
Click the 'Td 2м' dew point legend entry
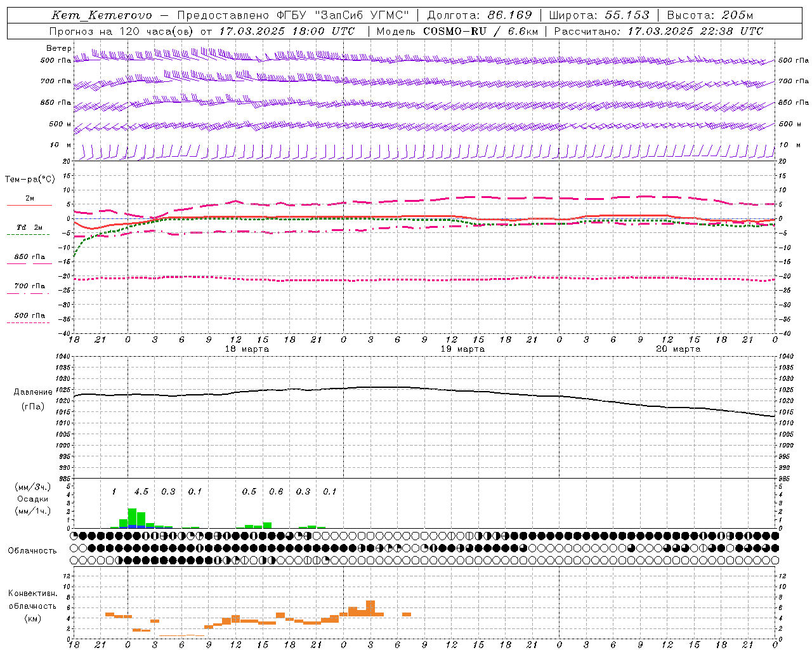29,227
